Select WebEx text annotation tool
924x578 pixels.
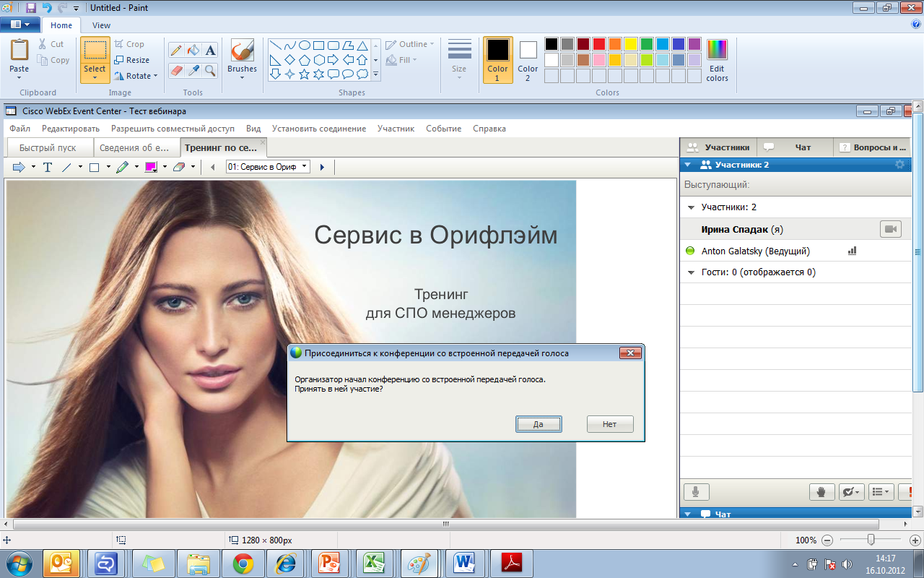point(48,167)
